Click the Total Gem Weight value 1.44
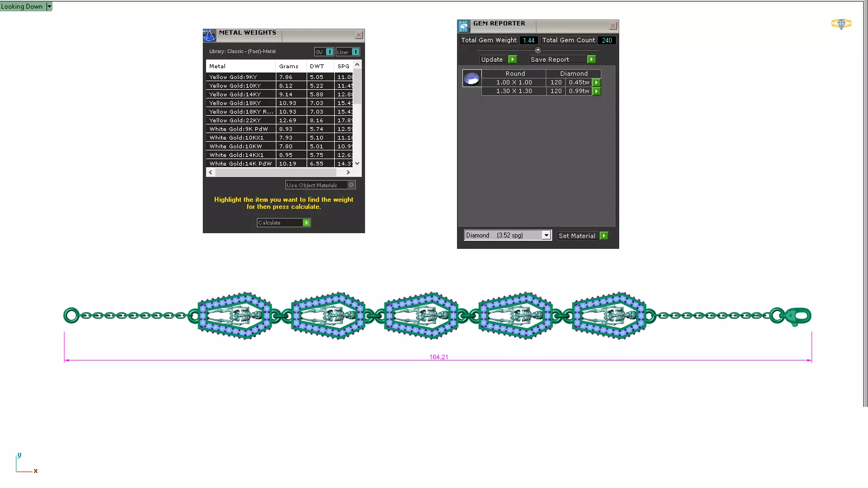 pyautogui.click(x=528, y=41)
